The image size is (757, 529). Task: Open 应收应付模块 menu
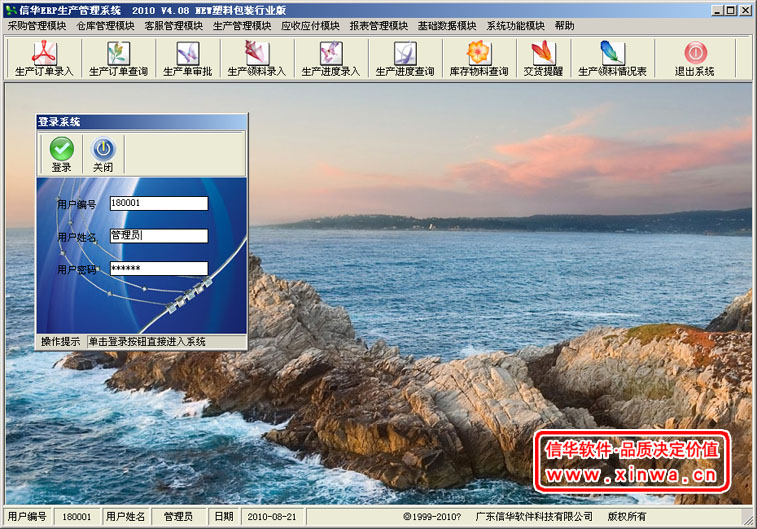pos(310,26)
